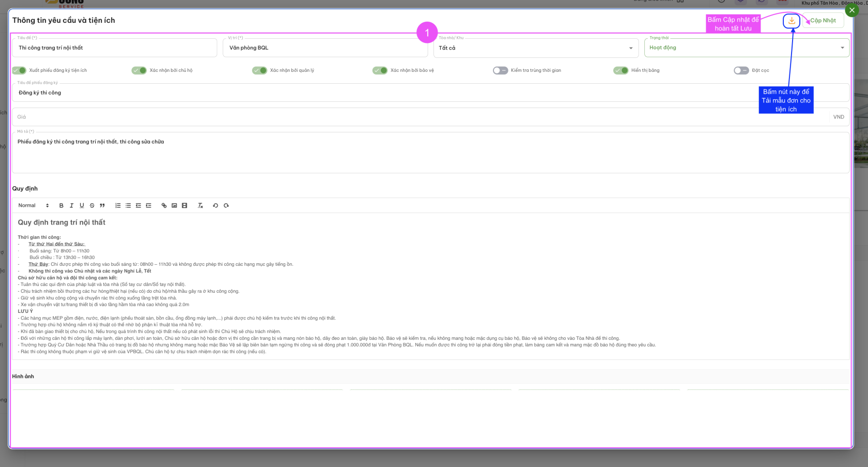Toggle italic formatting in the editor

coord(71,206)
